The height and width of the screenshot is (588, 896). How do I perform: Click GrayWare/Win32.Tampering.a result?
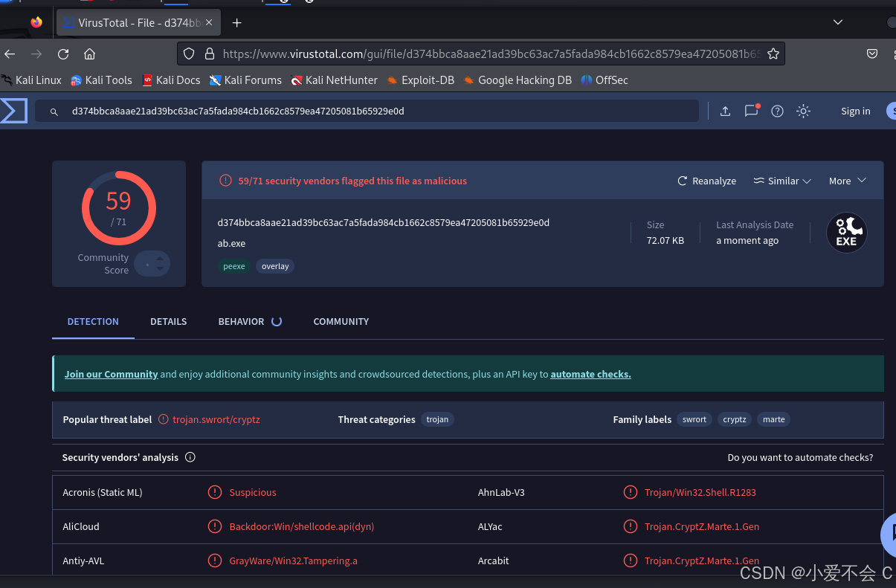click(x=294, y=560)
